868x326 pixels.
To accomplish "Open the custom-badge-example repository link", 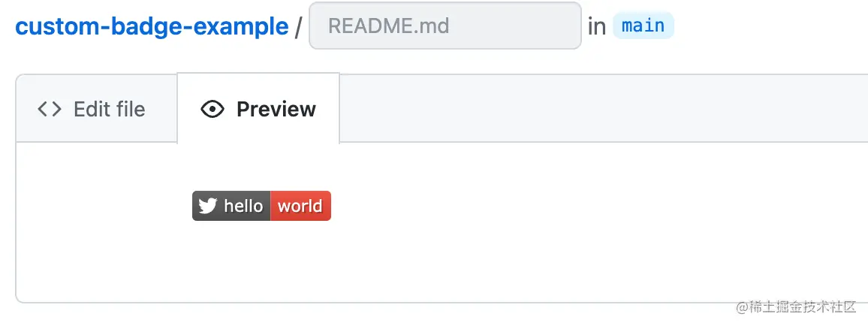I will pyautogui.click(x=152, y=26).
